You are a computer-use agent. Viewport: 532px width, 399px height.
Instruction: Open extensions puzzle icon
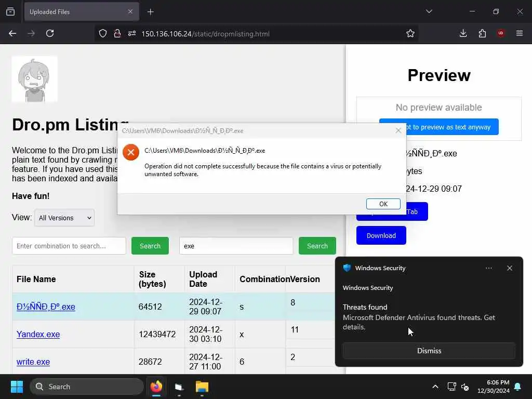[482, 33]
